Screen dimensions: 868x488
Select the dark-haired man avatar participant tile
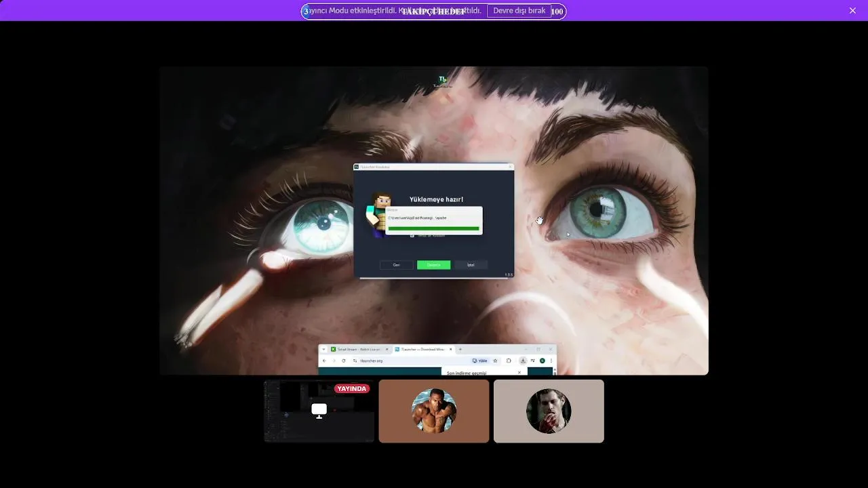(549, 411)
